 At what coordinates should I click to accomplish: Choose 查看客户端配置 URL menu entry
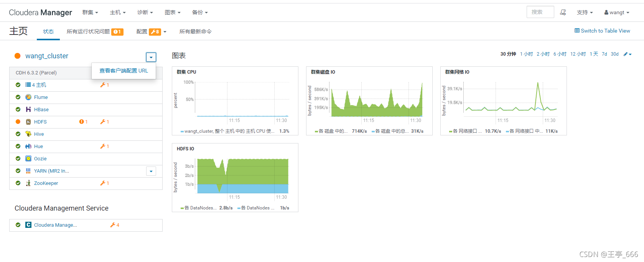[124, 71]
